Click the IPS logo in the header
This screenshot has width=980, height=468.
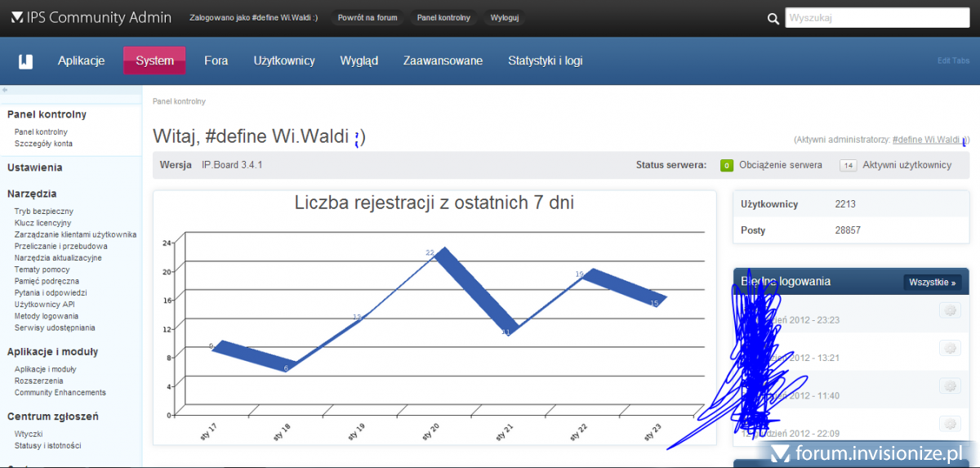click(18, 17)
